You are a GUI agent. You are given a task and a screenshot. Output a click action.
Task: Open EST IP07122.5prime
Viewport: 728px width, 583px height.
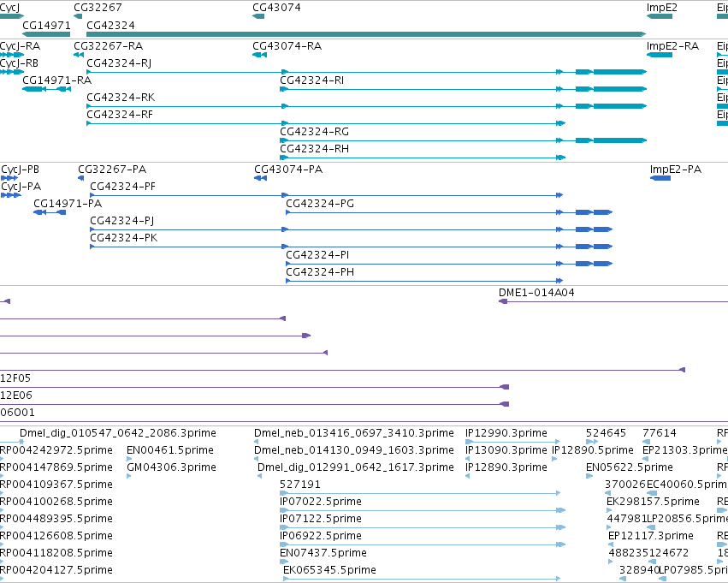coord(320,520)
